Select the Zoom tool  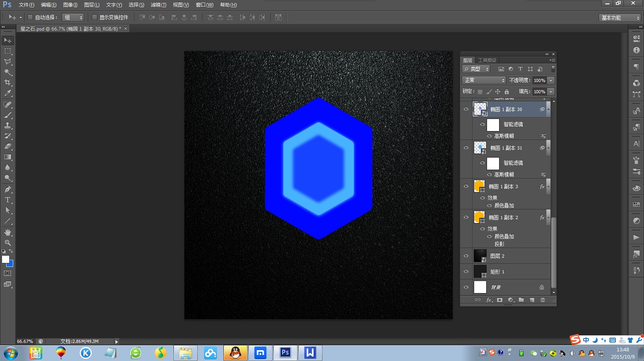[x=8, y=243]
